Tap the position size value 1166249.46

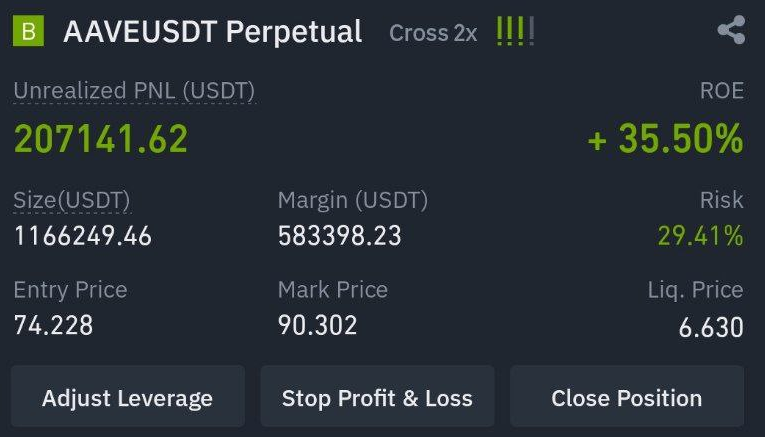click(x=83, y=236)
